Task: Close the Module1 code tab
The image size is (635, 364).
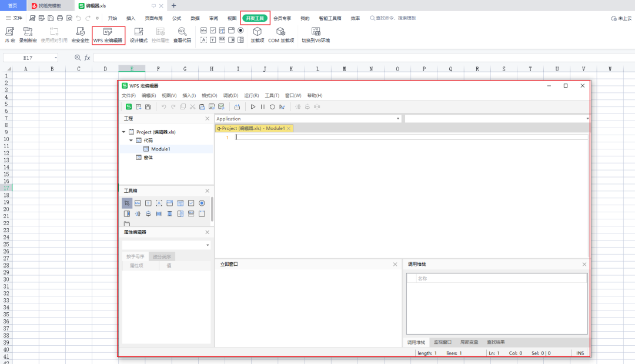Action: [x=289, y=128]
